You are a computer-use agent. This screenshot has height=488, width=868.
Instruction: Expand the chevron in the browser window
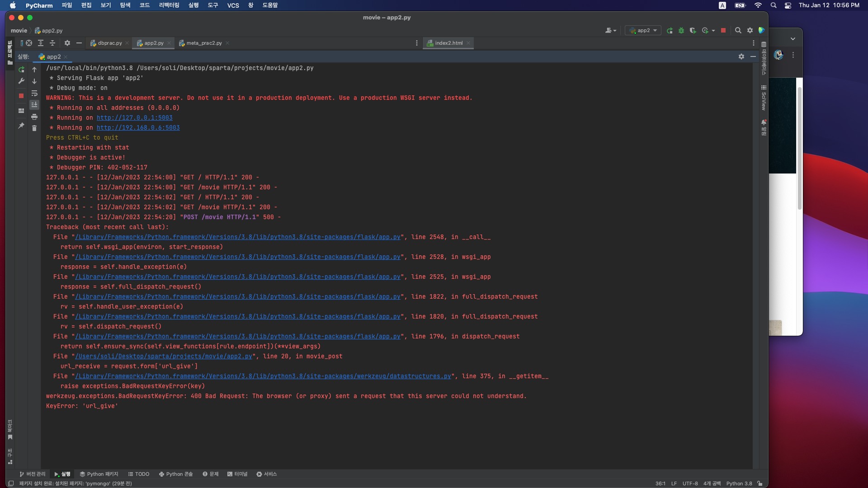tap(793, 39)
